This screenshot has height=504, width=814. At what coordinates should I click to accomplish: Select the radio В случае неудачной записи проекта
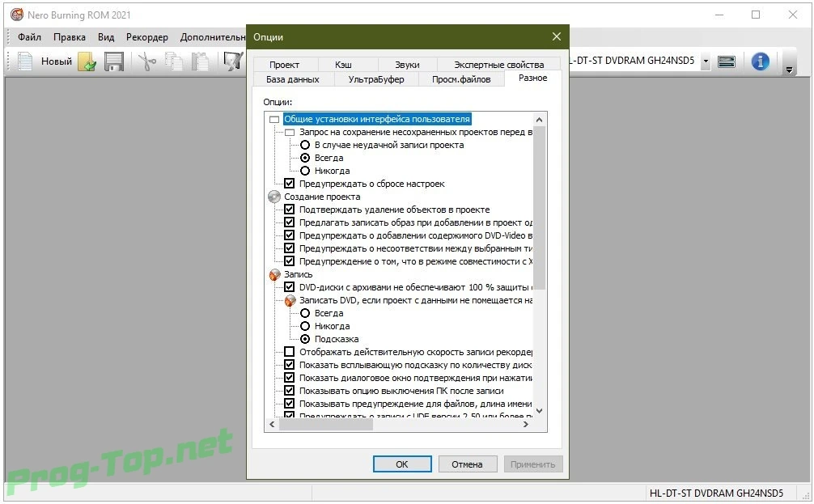click(305, 145)
